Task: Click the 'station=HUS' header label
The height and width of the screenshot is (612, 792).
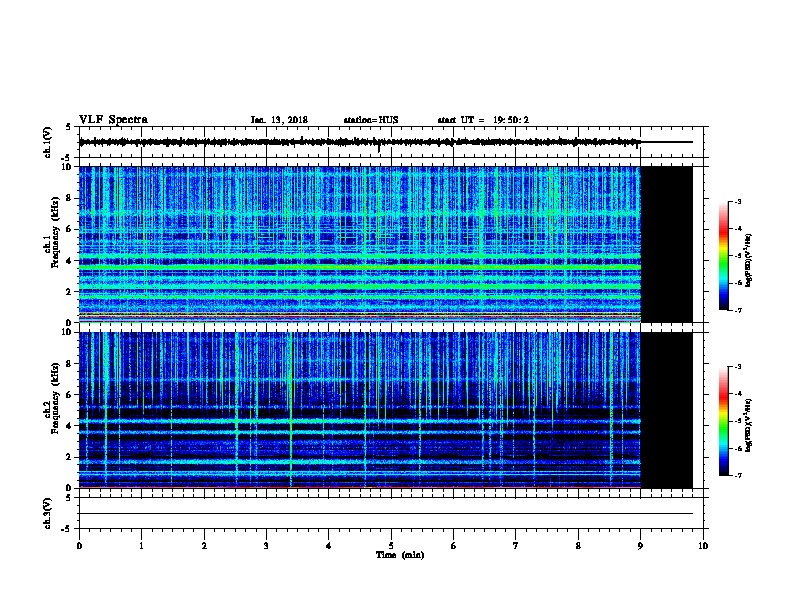Action: click(371, 120)
